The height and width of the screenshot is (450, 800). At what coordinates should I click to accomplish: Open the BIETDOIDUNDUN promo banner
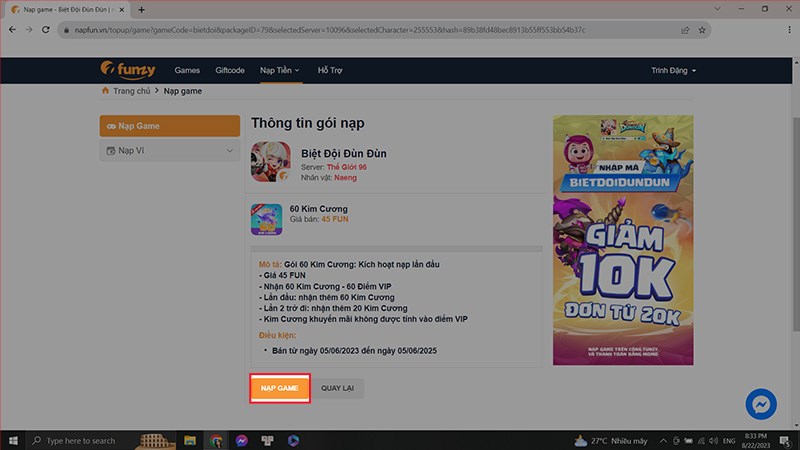623,240
